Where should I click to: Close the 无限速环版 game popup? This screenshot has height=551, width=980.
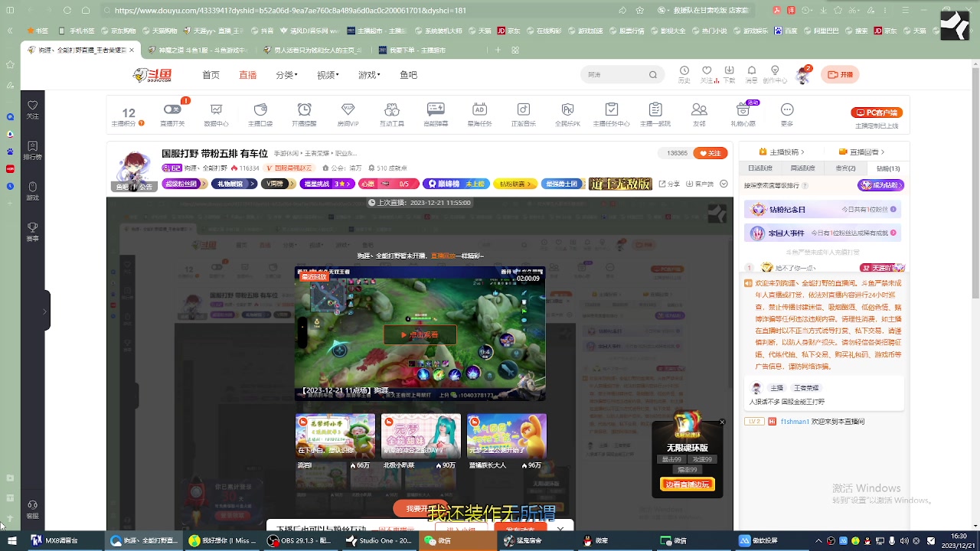point(721,422)
